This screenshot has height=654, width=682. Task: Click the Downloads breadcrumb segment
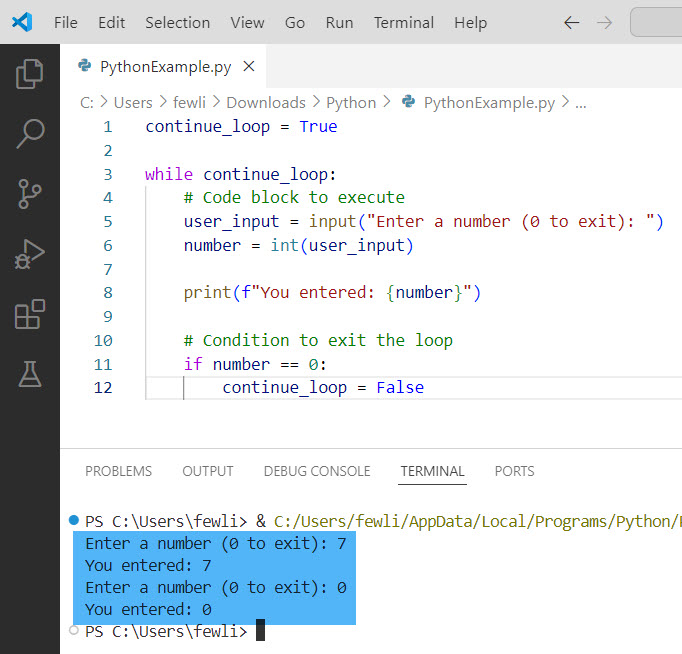266,103
